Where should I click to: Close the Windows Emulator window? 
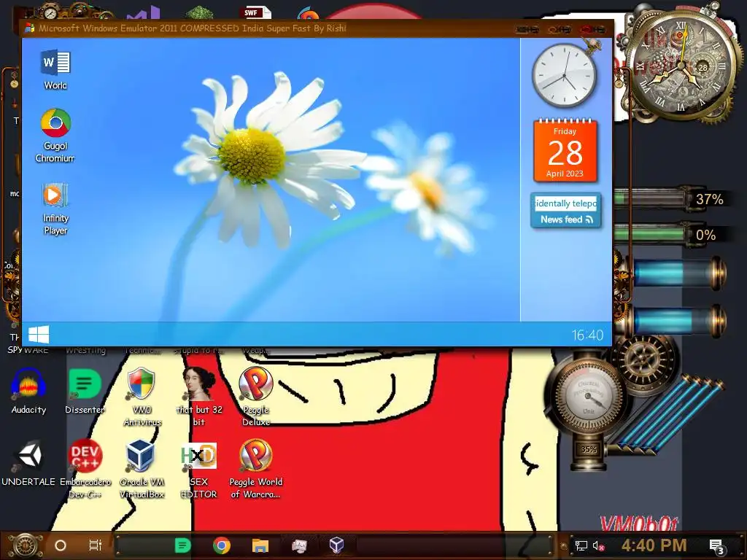point(593,29)
